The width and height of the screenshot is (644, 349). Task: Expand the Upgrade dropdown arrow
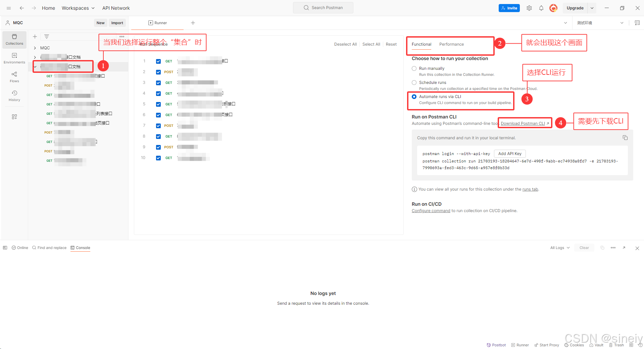point(592,8)
